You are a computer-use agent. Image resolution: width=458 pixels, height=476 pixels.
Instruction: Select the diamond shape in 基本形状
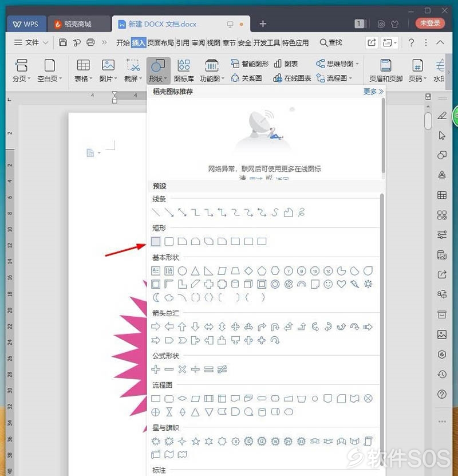[x=248, y=270]
